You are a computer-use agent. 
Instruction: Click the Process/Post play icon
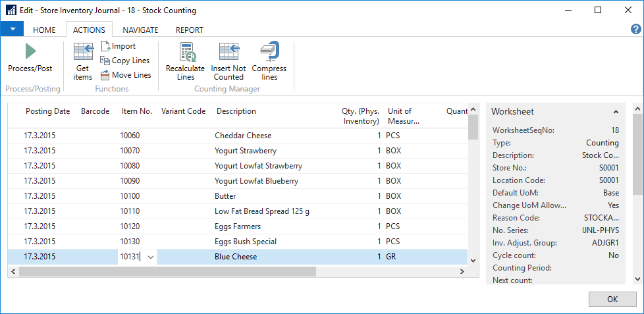click(30, 51)
